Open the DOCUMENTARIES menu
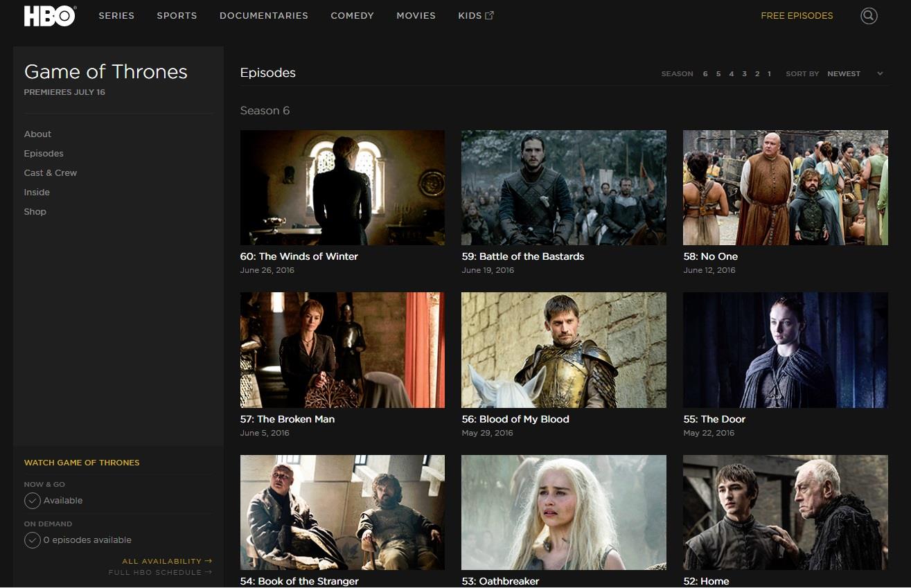This screenshot has height=588, width=911. pyautogui.click(x=264, y=15)
